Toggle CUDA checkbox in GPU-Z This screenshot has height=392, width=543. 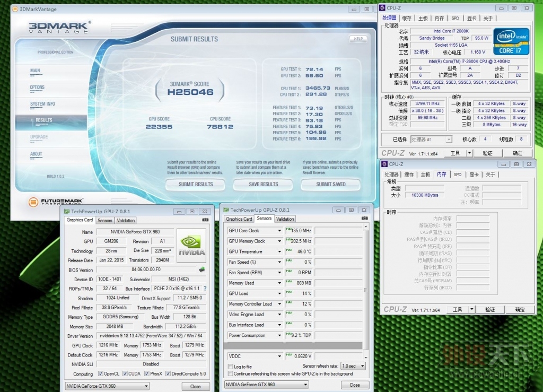click(x=125, y=373)
